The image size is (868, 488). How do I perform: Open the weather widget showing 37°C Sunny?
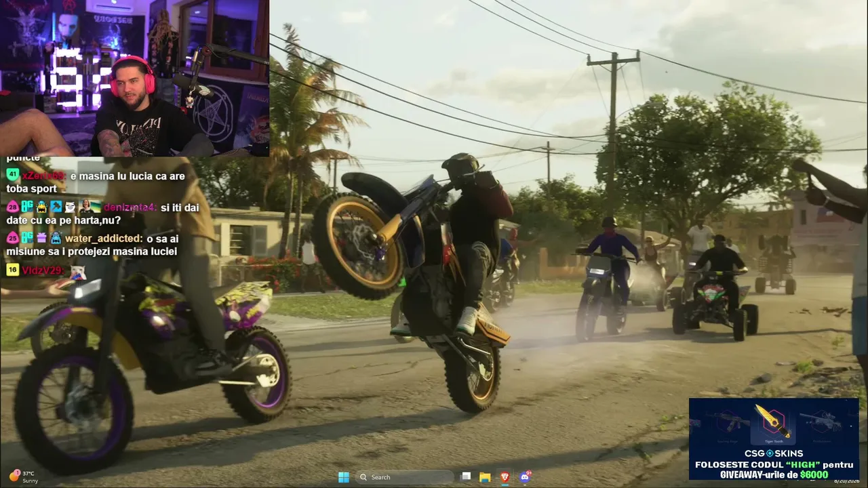coord(24,477)
